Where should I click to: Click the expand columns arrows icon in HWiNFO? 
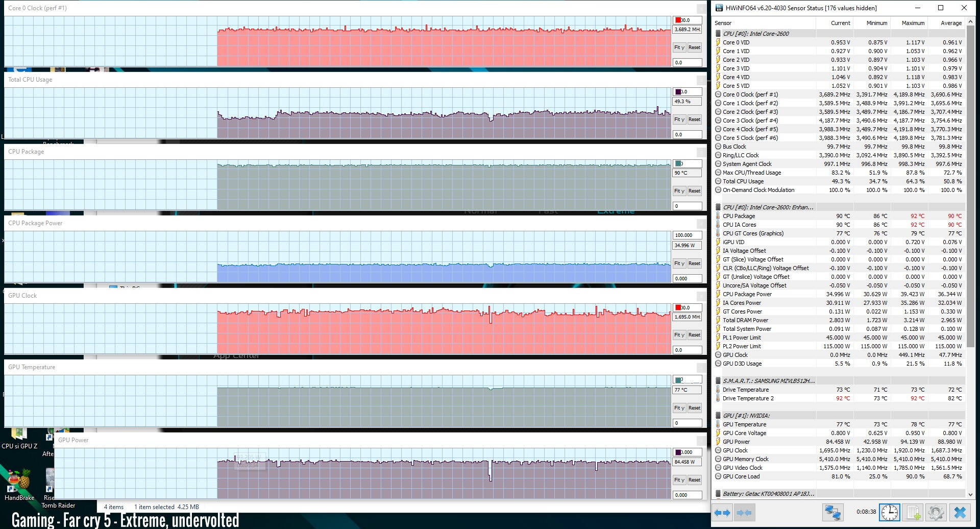pyautogui.click(x=722, y=512)
